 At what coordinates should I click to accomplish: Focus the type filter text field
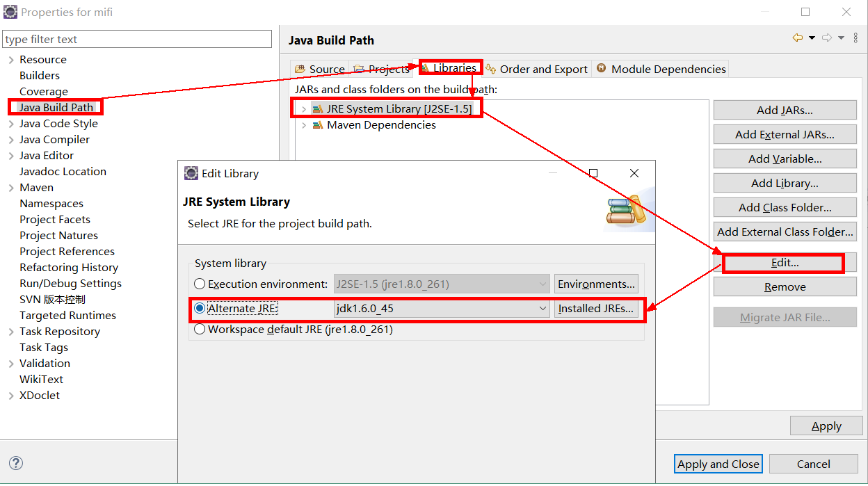coord(137,39)
